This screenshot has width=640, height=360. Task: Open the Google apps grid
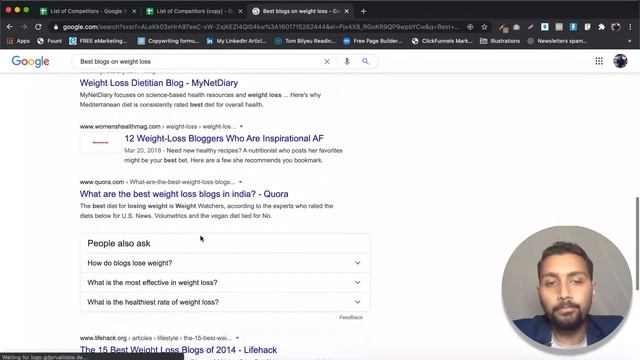pyautogui.click(x=599, y=61)
